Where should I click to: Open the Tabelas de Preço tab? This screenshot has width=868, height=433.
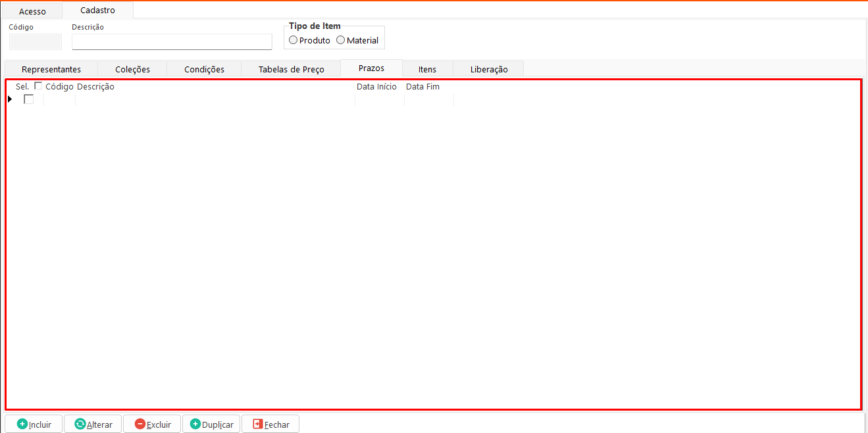tap(291, 69)
